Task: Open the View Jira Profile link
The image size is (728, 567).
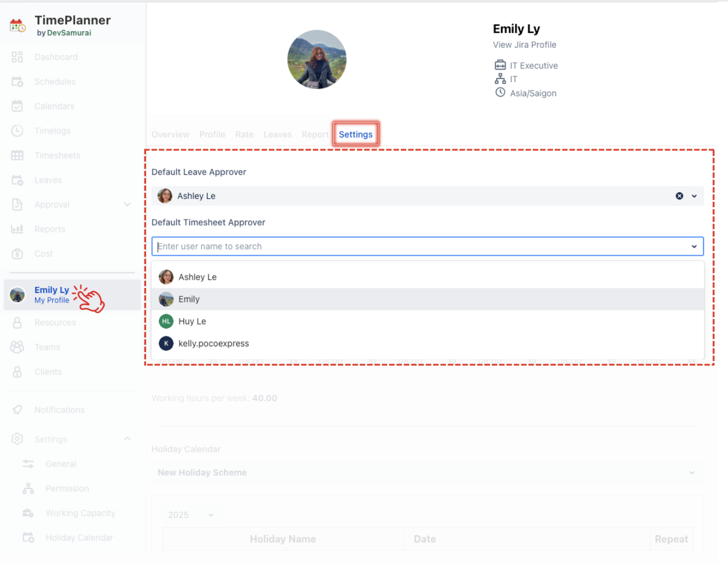Action: (524, 45)
